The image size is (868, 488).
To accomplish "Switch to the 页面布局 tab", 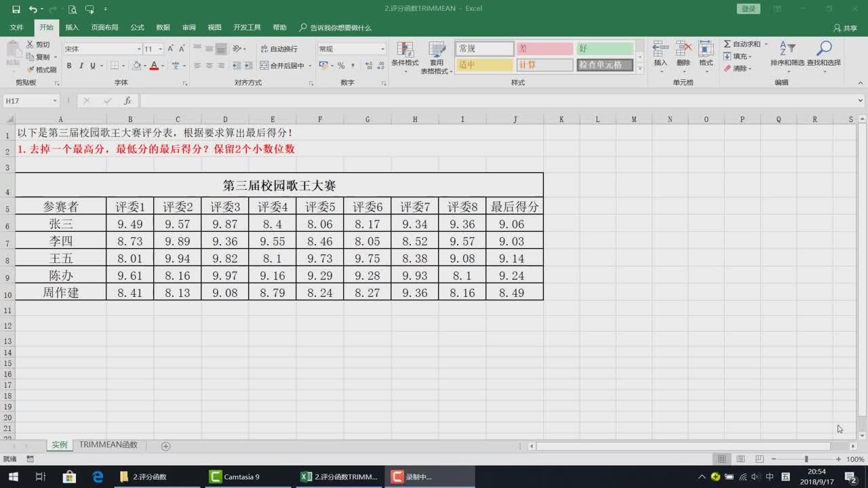I will 104,28.
